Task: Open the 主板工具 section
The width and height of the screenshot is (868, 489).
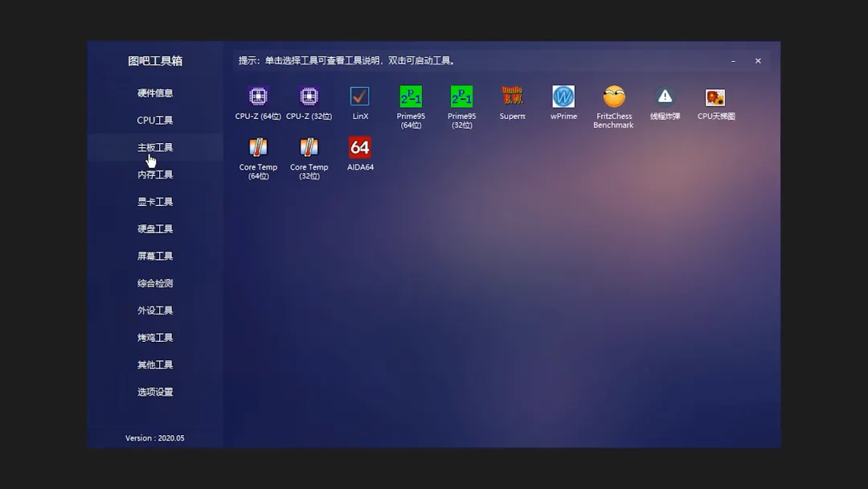Action: pyautogui.click(x=154, y=146)
